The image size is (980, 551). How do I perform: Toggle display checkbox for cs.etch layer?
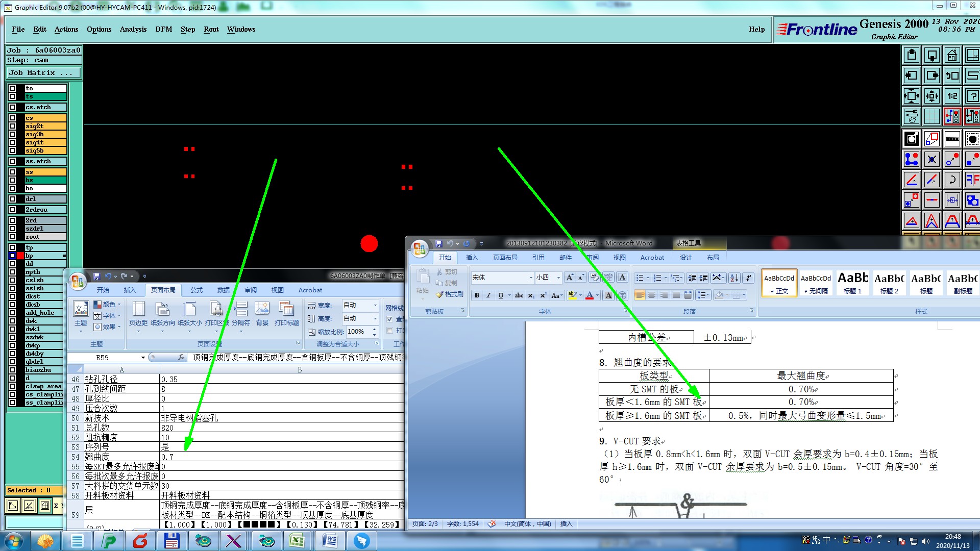[12, 107]
